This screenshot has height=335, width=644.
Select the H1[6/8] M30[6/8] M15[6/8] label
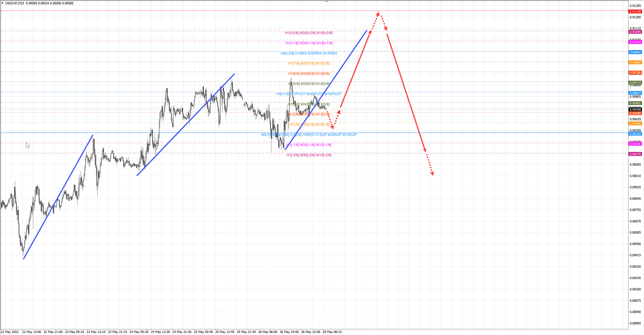pyautogui.click(x=309, y=74)
